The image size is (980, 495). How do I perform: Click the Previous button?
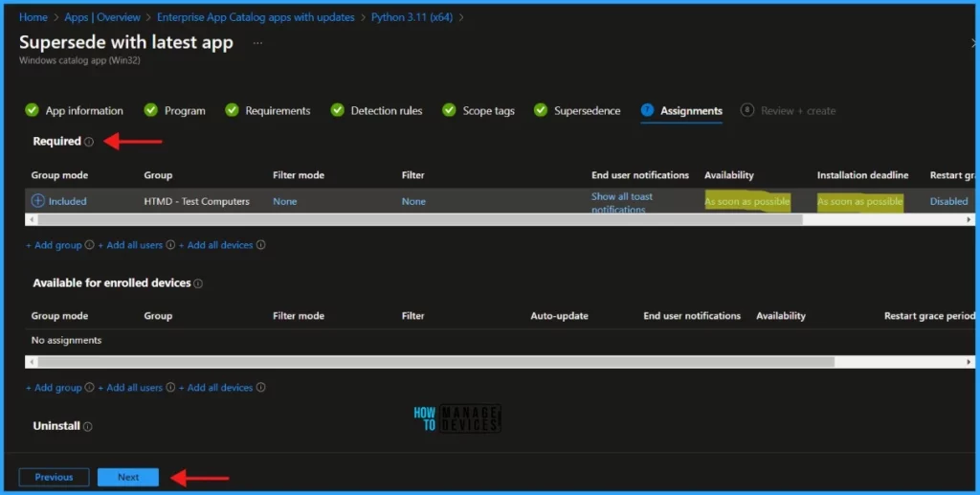click(54, 477)
